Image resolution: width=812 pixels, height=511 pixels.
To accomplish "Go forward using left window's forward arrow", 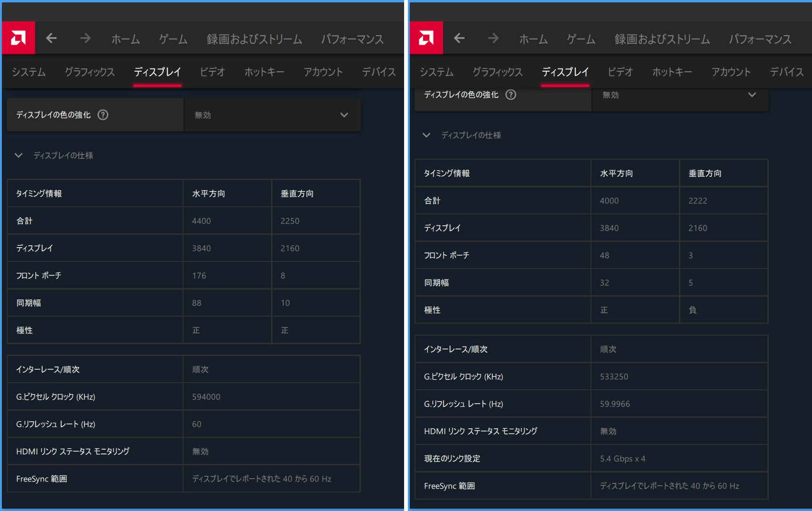I will (x=85, y=38).
